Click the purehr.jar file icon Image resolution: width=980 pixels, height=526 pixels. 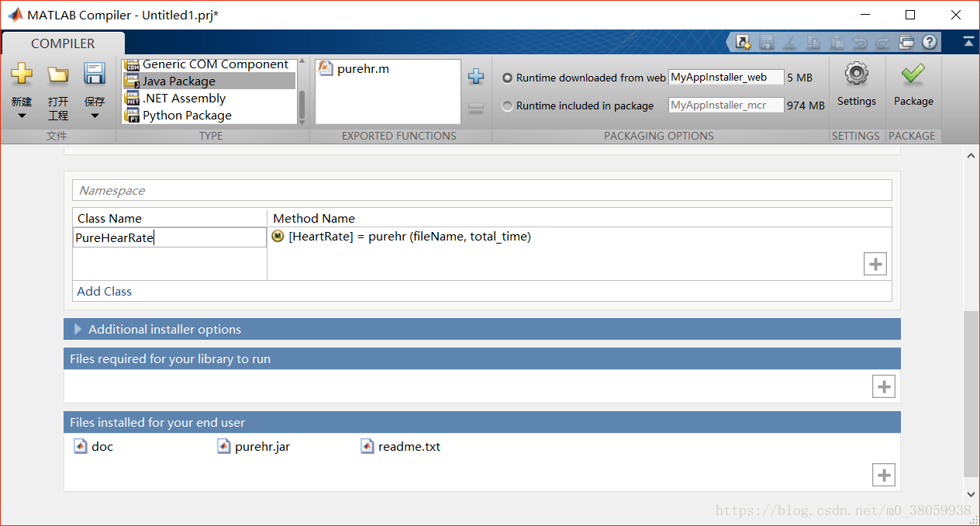tap(224, 446)
